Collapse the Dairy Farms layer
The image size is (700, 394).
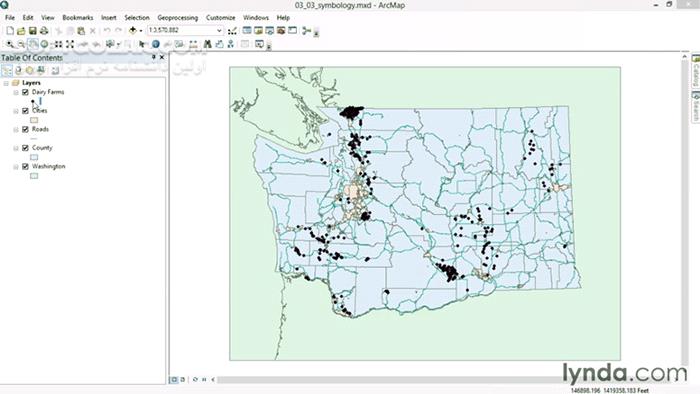coord(16,92)
